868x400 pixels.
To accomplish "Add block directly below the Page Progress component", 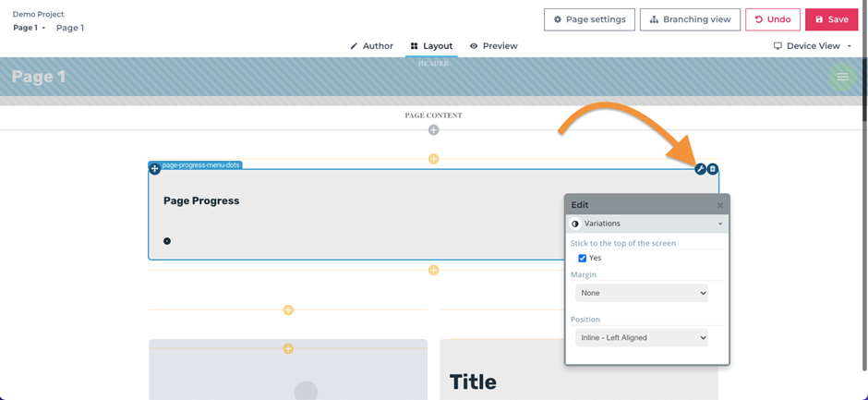I will [433, 270].
